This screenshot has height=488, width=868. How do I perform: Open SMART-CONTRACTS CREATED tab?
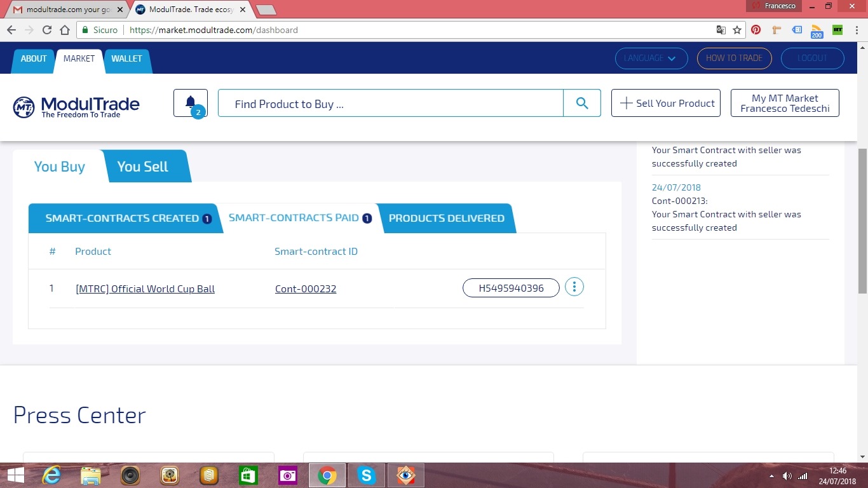[125, 219]
